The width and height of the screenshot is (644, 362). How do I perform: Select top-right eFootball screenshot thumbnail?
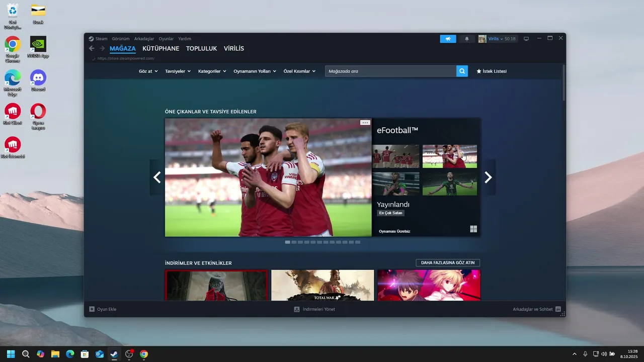(x=450, y=156)
